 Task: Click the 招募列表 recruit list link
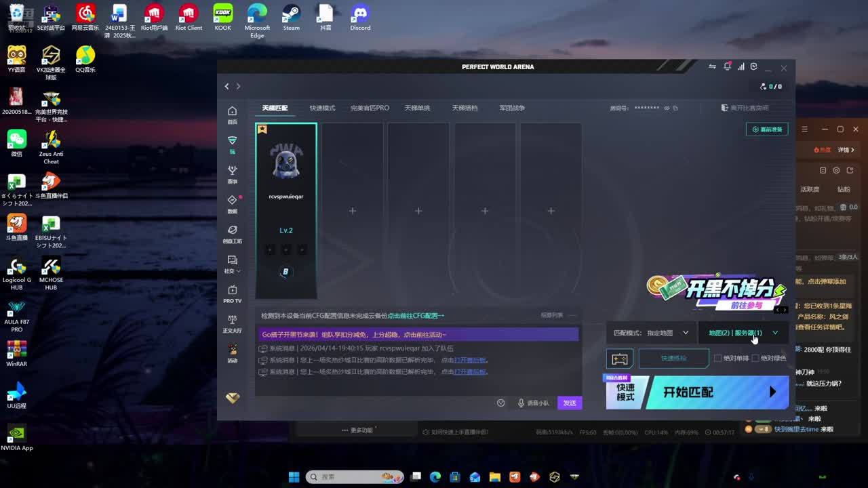551,315
